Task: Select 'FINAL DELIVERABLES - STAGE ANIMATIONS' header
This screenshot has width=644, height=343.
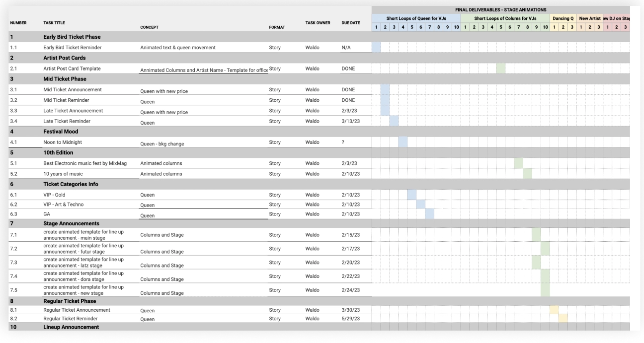Action: (x=500, y=9)
